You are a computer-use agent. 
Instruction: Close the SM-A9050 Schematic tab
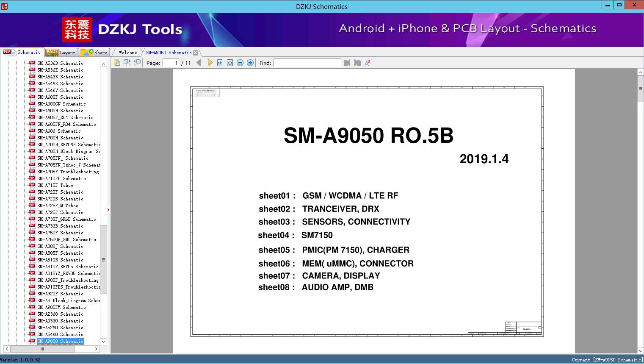click(x=196, y=53)
